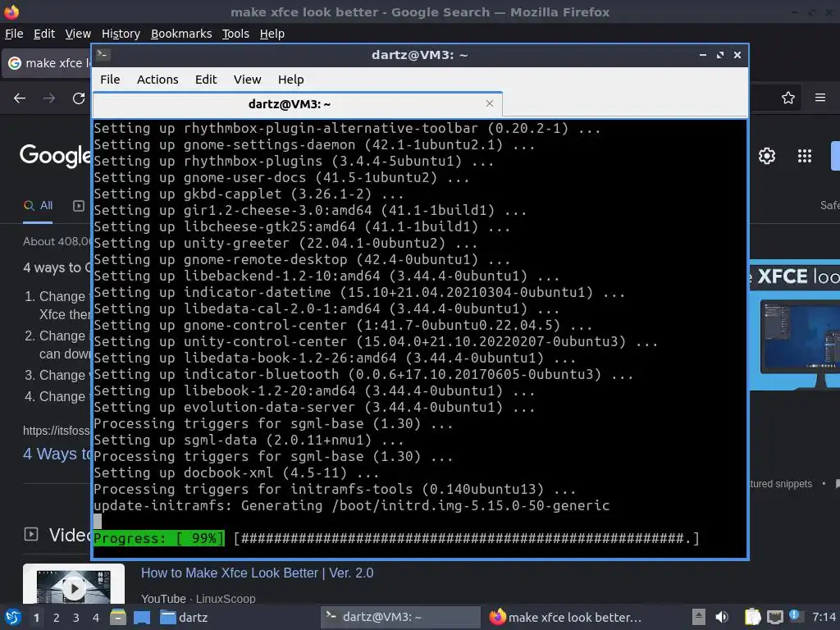Open the terminal Edit menu
The height and width of the screenshot is (630, 840).
[206, 80]
